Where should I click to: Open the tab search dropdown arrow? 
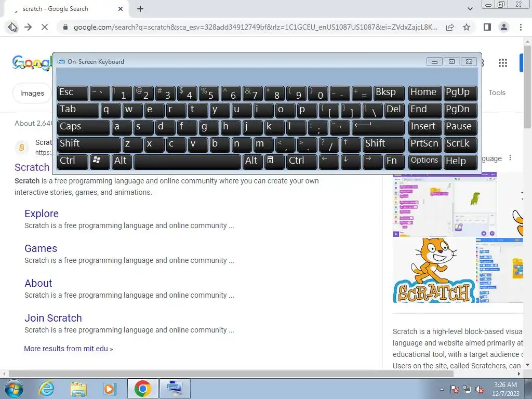tap(470, 9)
